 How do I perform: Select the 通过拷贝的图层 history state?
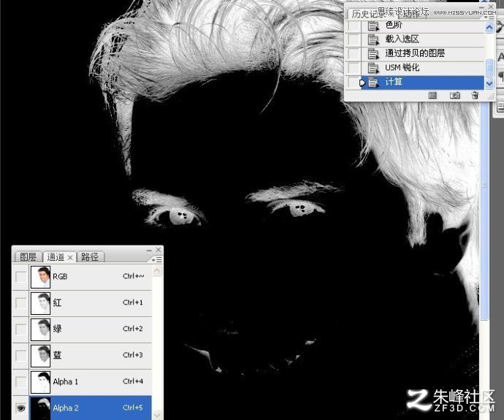click(x=423, y=53)
